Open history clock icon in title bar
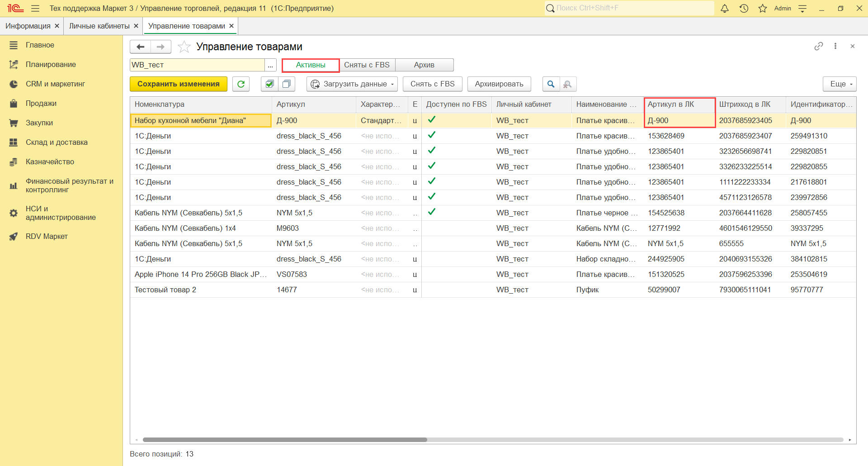The width and height of the screenshot is (868, 466). click(744, 9)
